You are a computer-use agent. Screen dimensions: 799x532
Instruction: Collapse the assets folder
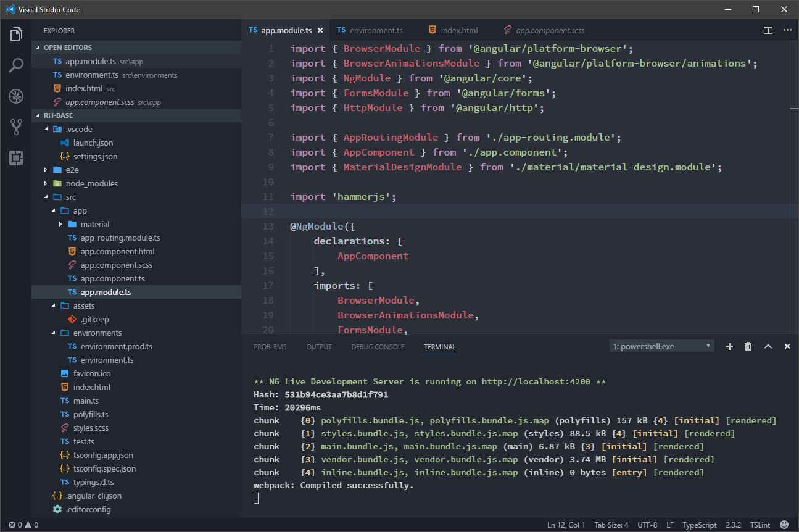click(53, 305)
